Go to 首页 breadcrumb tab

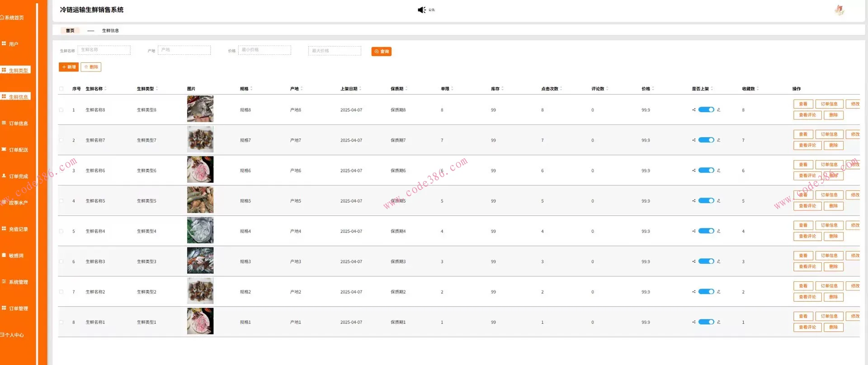[x=70, y=31]
